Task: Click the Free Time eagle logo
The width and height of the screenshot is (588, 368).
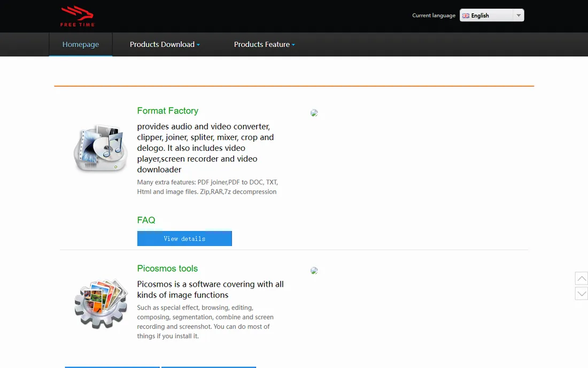Action: pyautogui.click(x=78, y=16)
